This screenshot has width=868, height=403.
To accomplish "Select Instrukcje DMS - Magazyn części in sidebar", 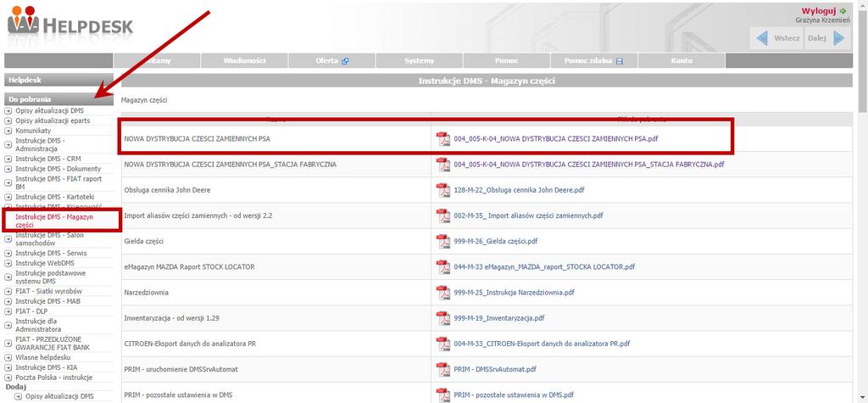I will click(54, 221).
